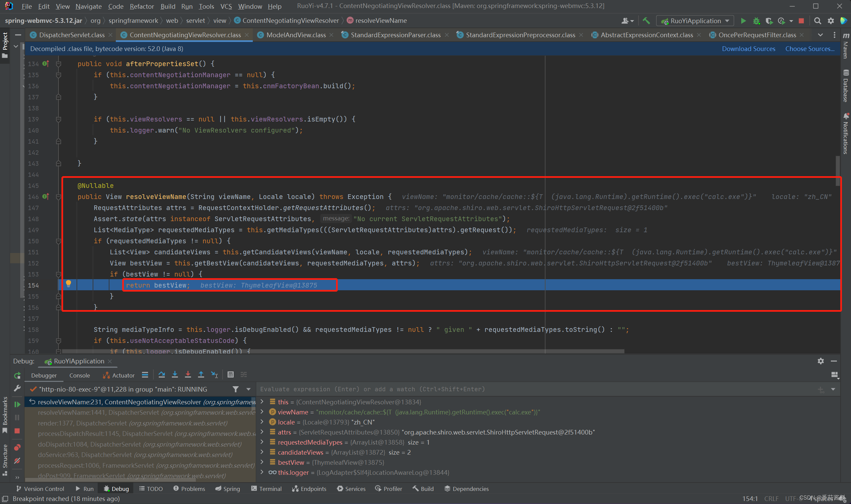Resume program in debug sidebar

click(17, 404)
